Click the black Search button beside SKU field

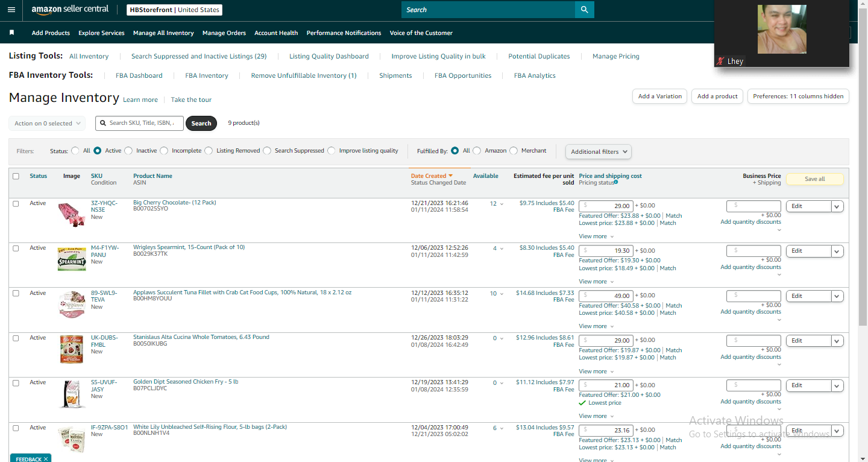201,123
